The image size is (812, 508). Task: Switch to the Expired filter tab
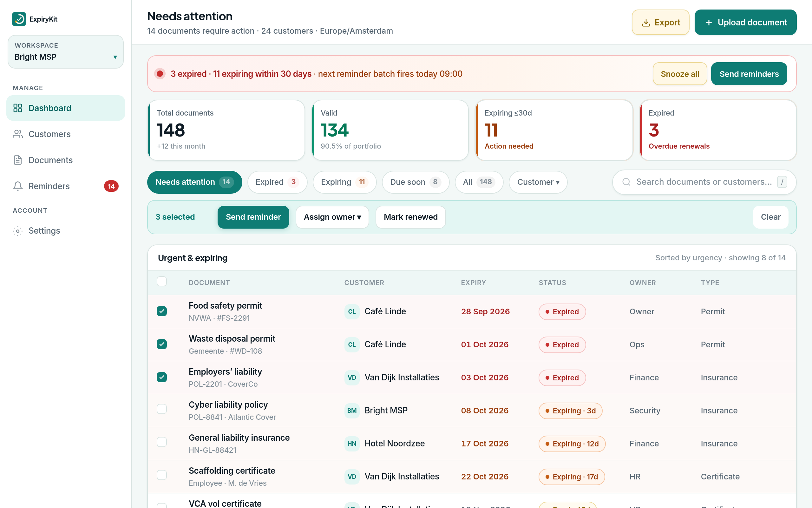[277, 182]
